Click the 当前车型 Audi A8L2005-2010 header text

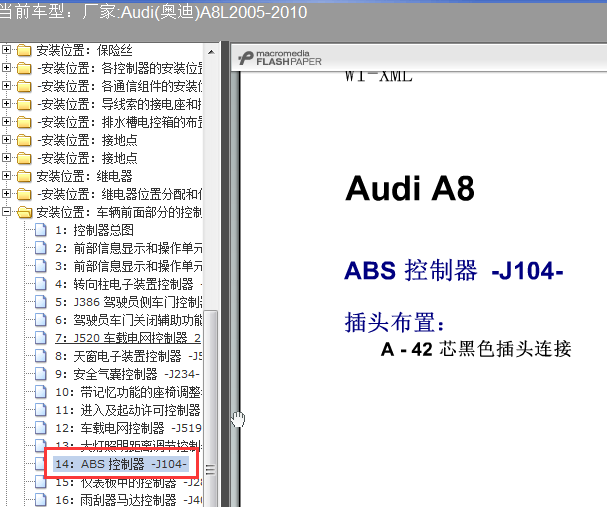tap(153, 12)
